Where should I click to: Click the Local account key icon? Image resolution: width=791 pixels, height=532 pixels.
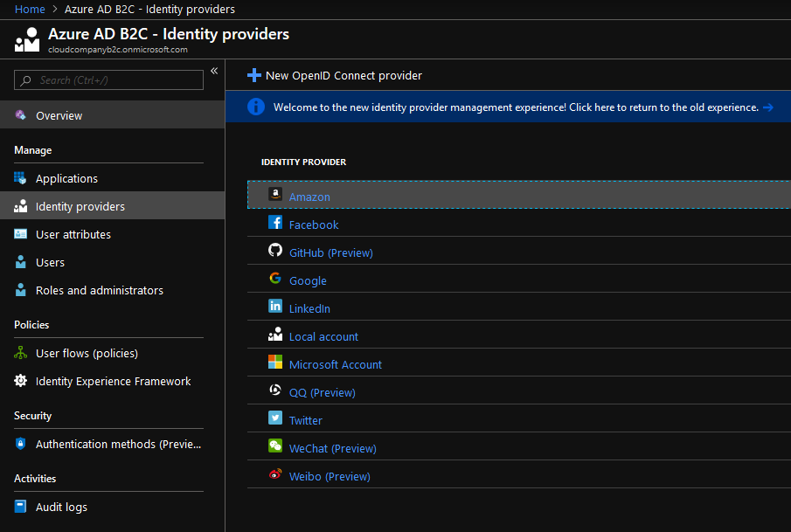(x=274, y=335)
